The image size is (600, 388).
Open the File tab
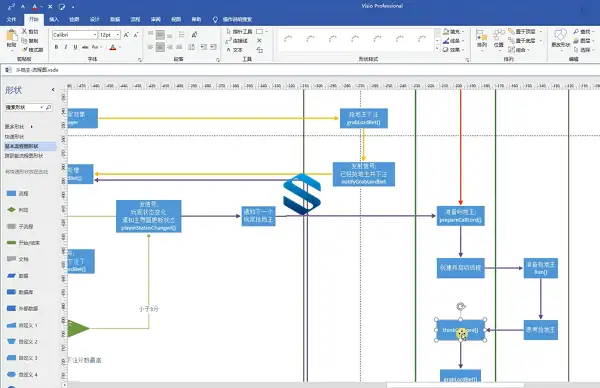[x=11, y=19]
